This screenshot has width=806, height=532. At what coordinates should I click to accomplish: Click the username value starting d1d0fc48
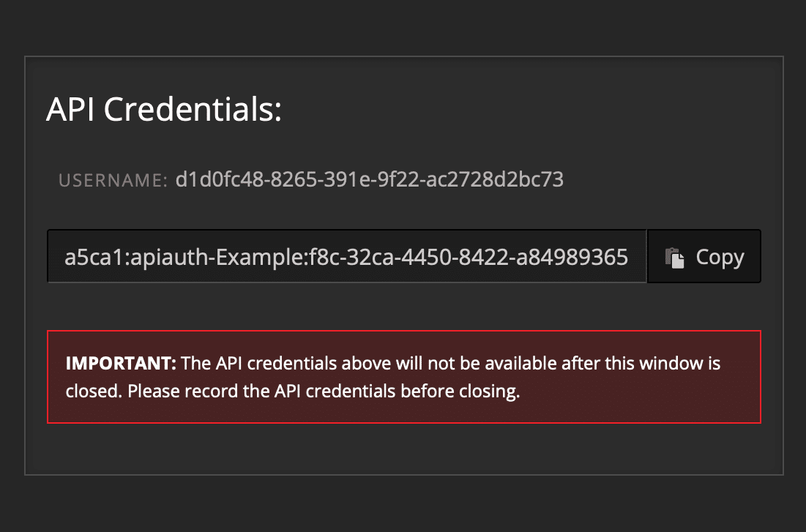pos(369,179)
